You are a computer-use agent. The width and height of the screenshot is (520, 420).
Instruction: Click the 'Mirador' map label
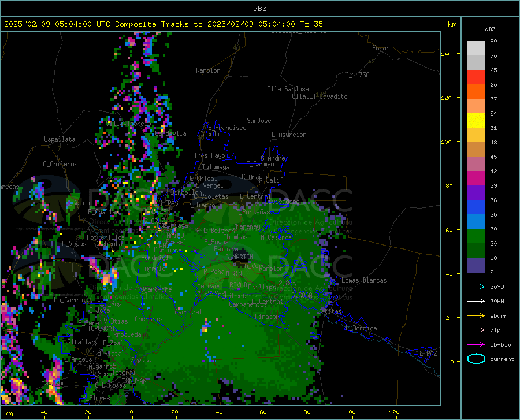tap(267, 317)
